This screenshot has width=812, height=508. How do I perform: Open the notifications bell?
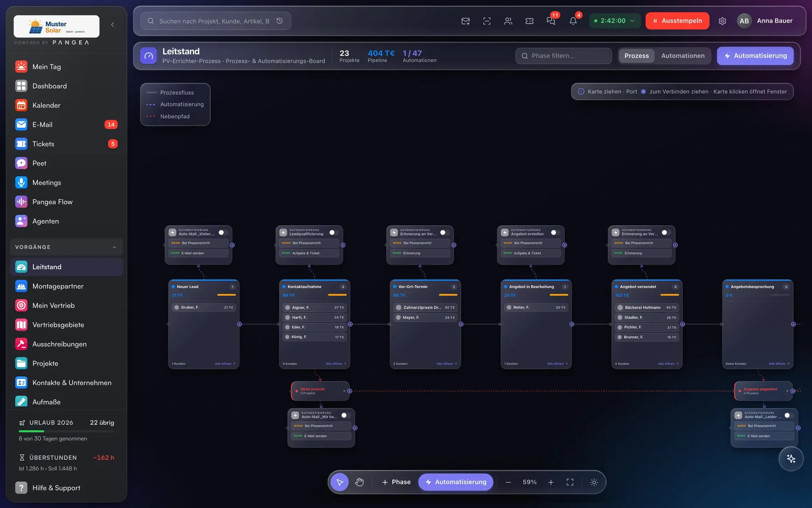(573, 21)
